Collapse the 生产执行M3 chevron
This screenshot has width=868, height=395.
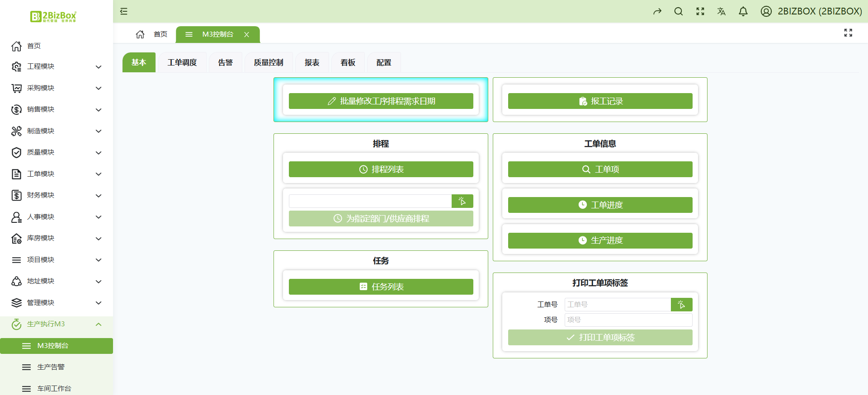(99, 324)
